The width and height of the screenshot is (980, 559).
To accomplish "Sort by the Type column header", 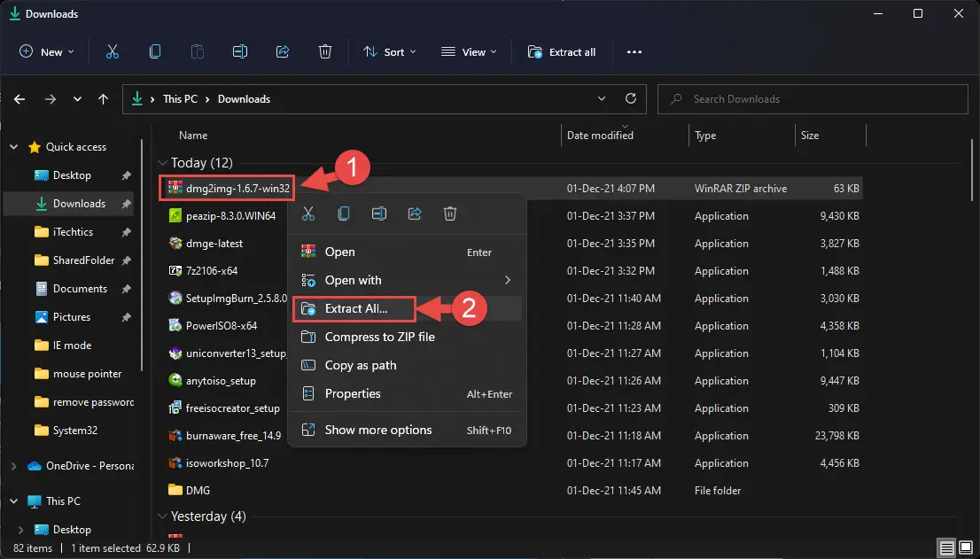I will [x=705, y=136].
